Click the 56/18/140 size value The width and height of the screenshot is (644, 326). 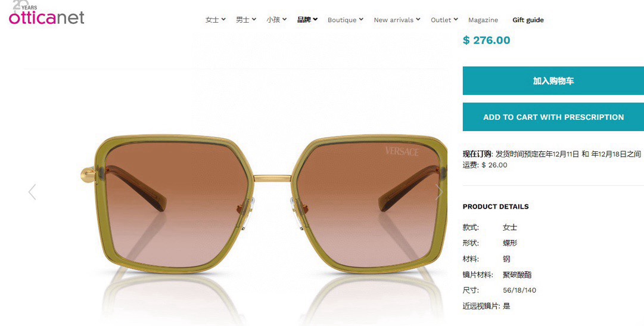tap(519, 290)
